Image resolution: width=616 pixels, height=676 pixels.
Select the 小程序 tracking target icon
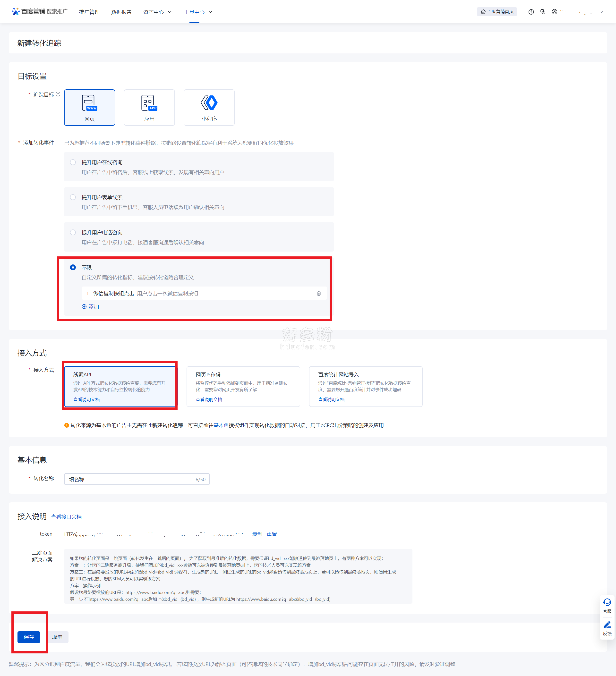click(209, 103)
